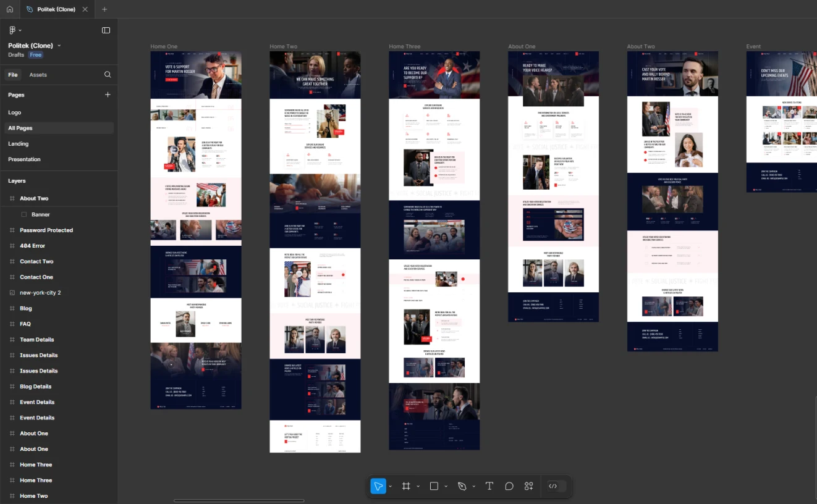Select the About Two layer
The width and height of the screenshot is (817, 504).
coord(33,198)
